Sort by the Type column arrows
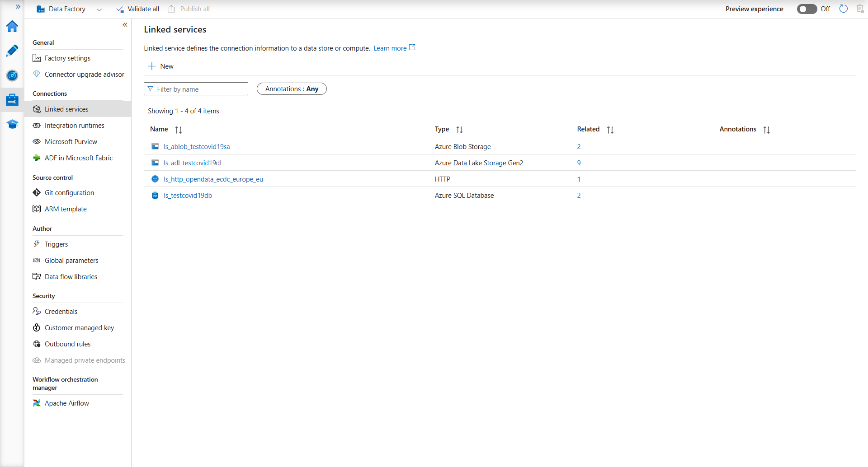This screenshot has height=467, width=868. (x=459, y=130)
